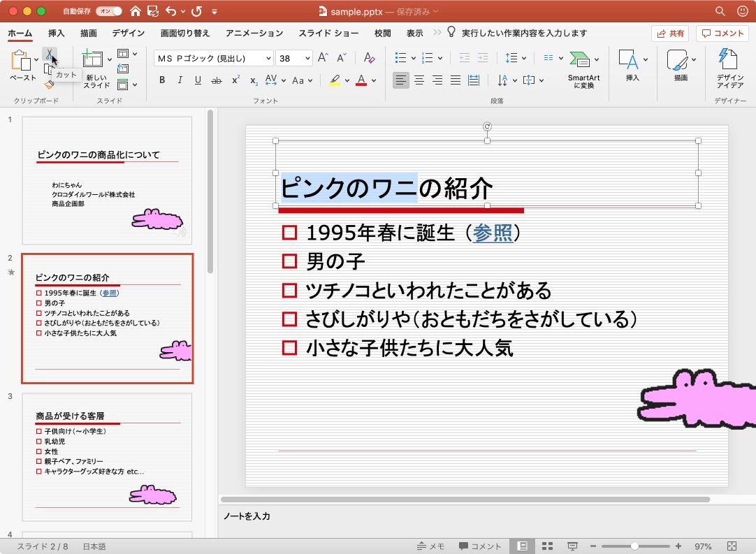The image size is (756, 554).
Task: Switch to slide sorter view
Action: click(547, 546)
